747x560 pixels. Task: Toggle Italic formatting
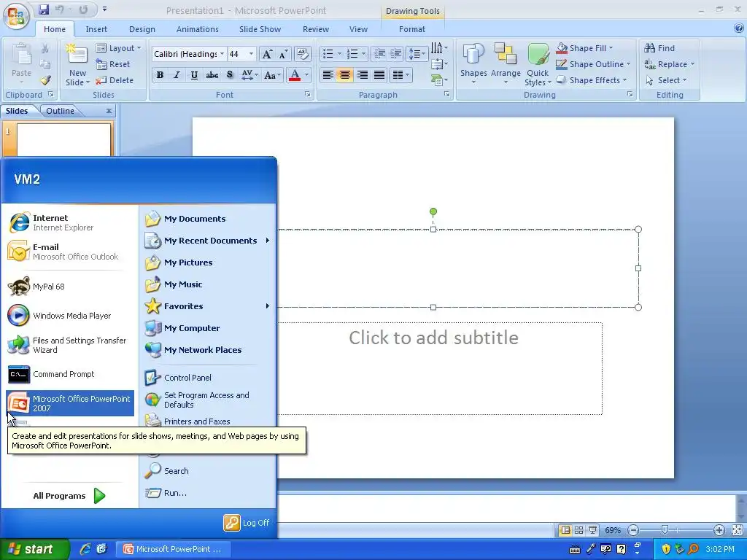[177, 75]
